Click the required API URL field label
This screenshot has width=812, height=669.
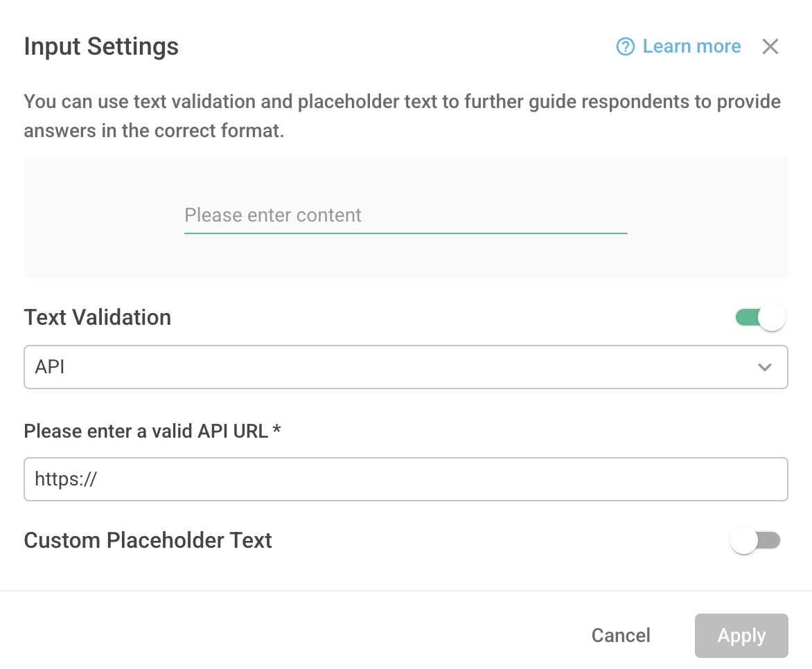coord(152,431)
